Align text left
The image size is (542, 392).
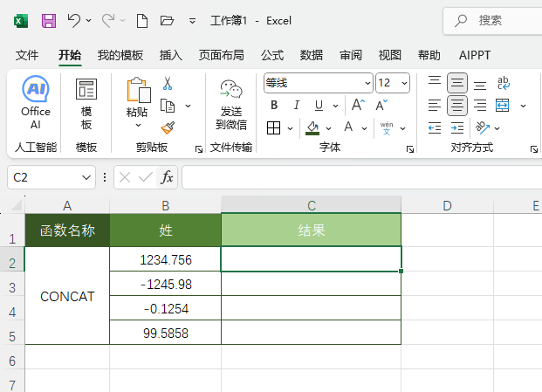435,106
